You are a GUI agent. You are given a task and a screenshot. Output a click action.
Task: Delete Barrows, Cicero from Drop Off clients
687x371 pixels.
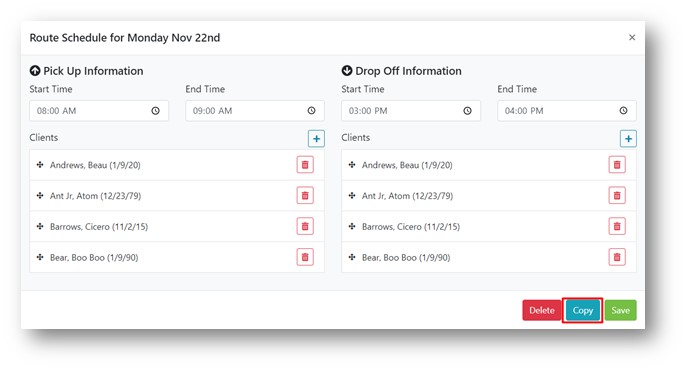(617, 226)
